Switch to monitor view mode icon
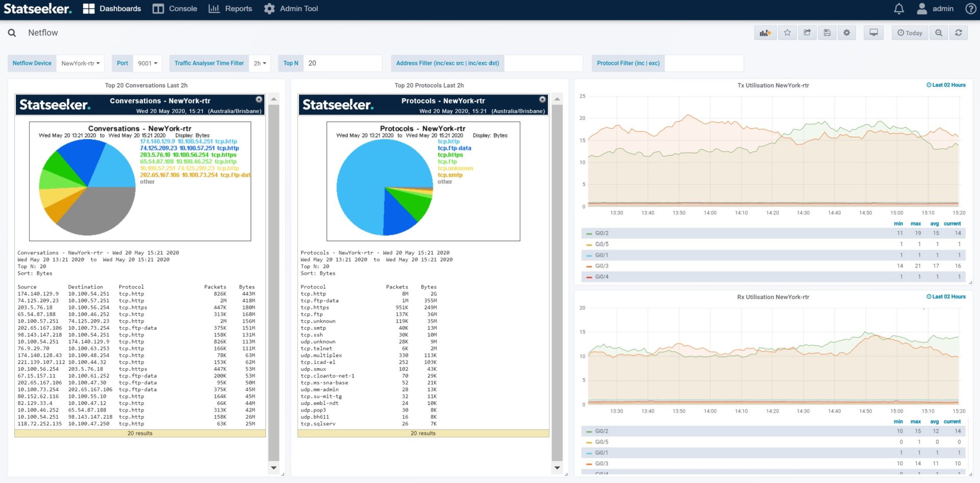Viewport: 980px width, 483px height. click(x=874, y=33)
